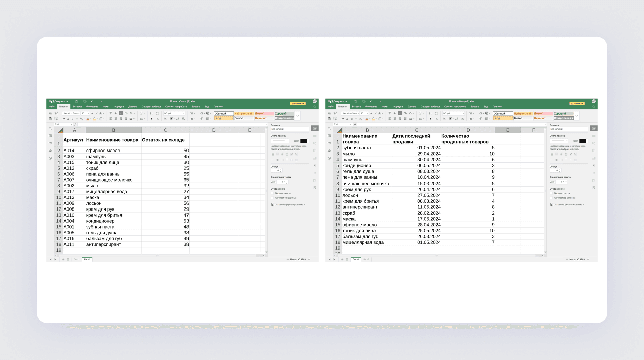
Task: Open Общий number format dropdown in left window
Action: [174, 113]
